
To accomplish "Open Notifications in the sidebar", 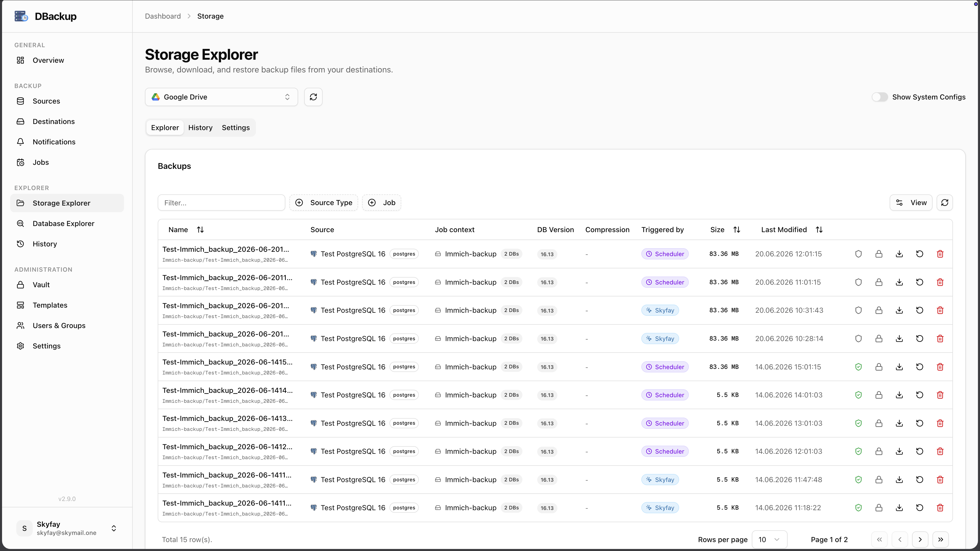I will [67, 142].
